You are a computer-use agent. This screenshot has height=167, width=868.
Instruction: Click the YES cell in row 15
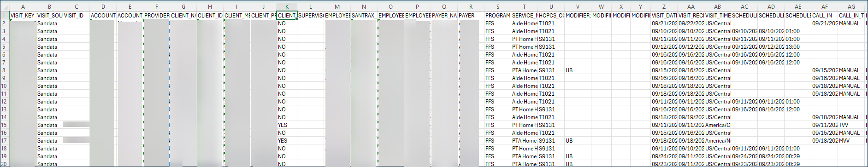[x=283, y=125]
